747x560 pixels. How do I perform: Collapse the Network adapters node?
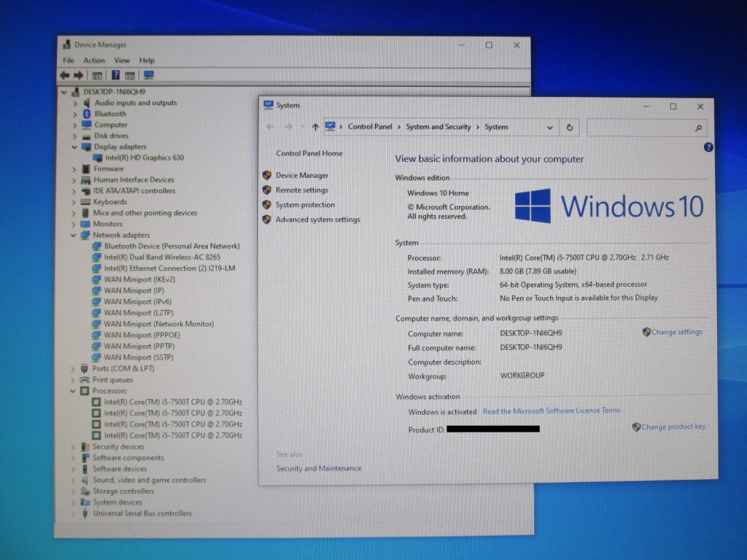point(74,236)
